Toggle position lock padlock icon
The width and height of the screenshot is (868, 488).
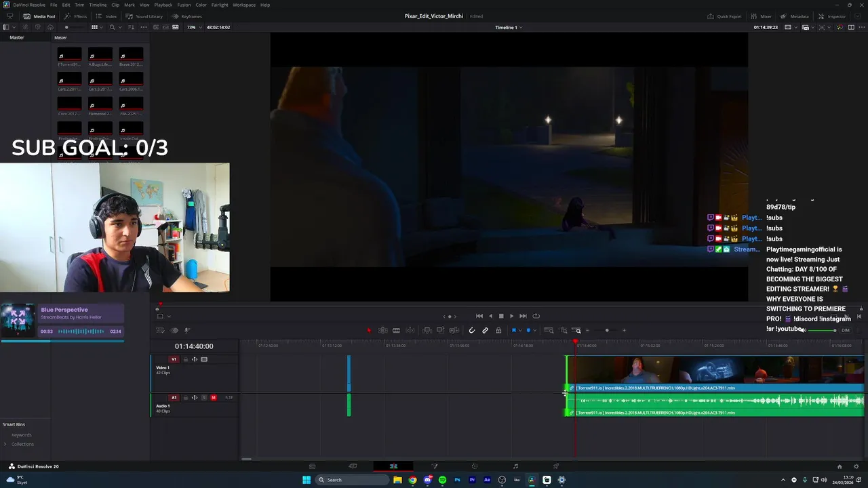pyautogui.click(x=498, y=331)
